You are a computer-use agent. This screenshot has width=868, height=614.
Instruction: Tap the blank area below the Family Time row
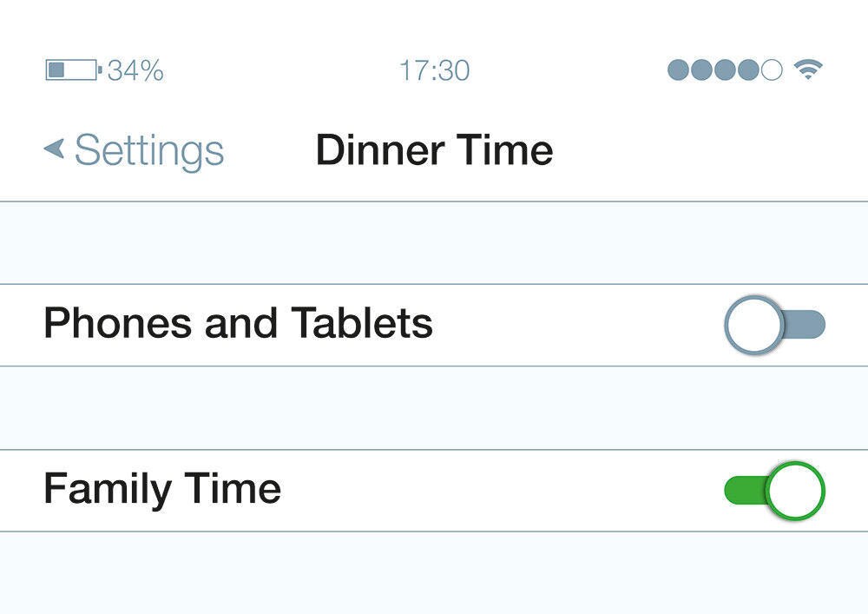tap(434, 573)
